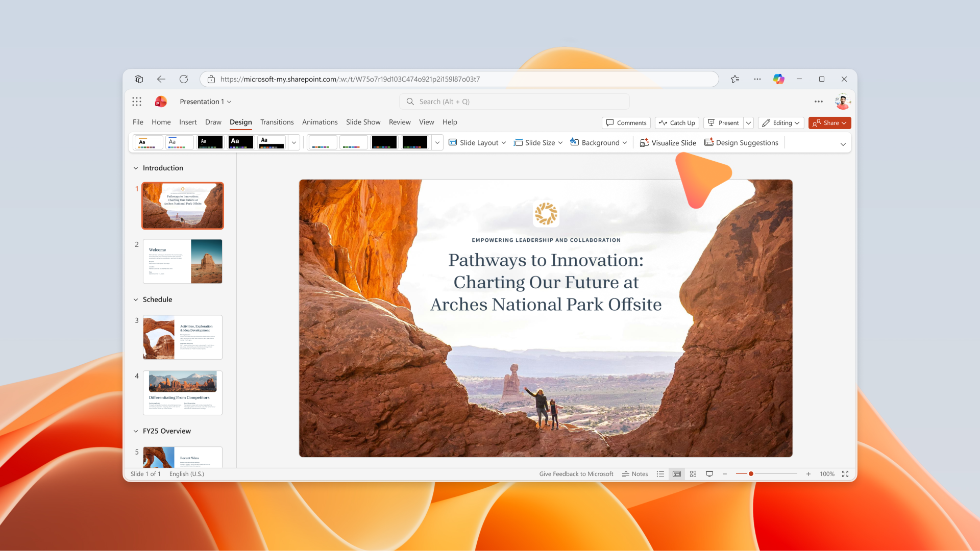Screen dimensions: 980x551
Task: Click Design Suggestions button
Action: (x=741, y=142)
